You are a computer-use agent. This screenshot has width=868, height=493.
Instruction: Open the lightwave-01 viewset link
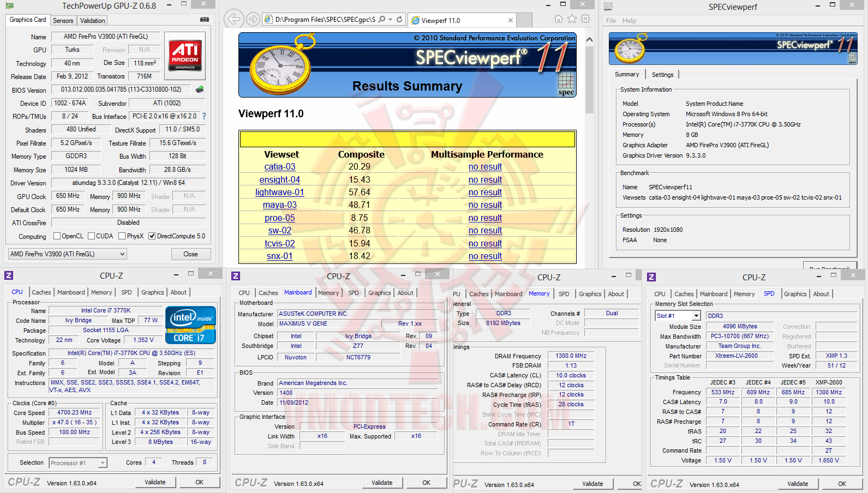280,193
